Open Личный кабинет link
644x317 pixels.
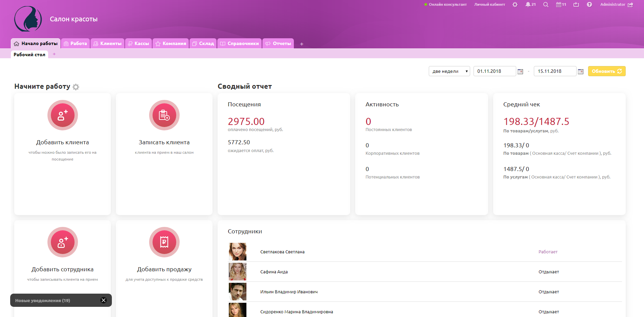[489, 5]
